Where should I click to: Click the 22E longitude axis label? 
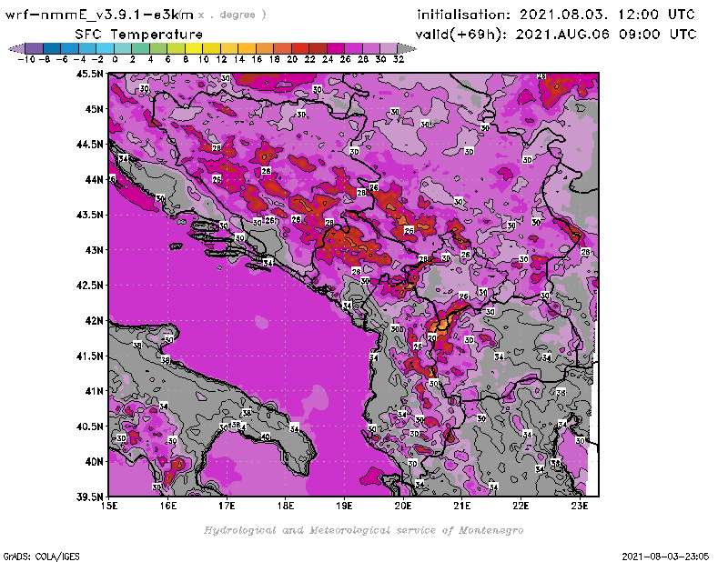[521, 506]
